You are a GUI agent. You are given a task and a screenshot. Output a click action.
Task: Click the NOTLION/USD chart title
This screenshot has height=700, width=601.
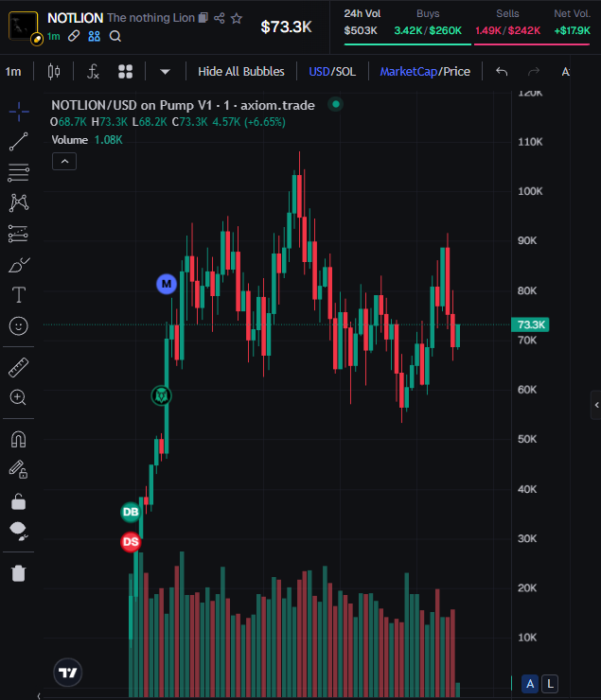pos(183,105)
